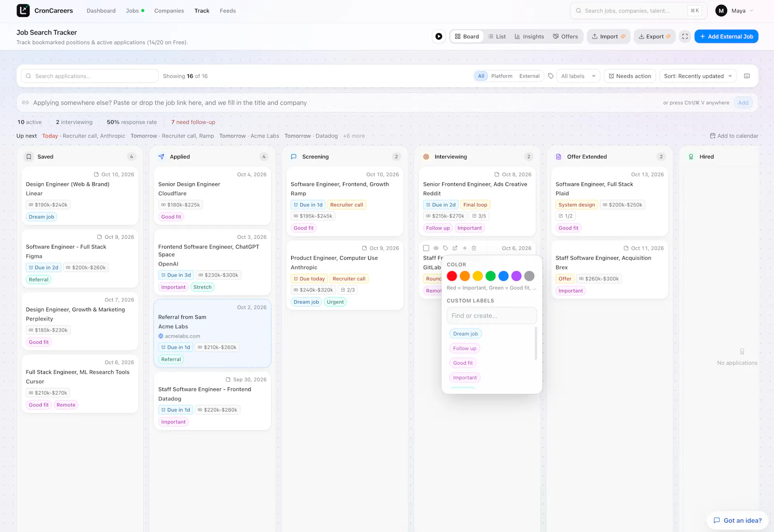Click the Saved column bookmark icon
774x532 pixels.
(x=29, y=157)
